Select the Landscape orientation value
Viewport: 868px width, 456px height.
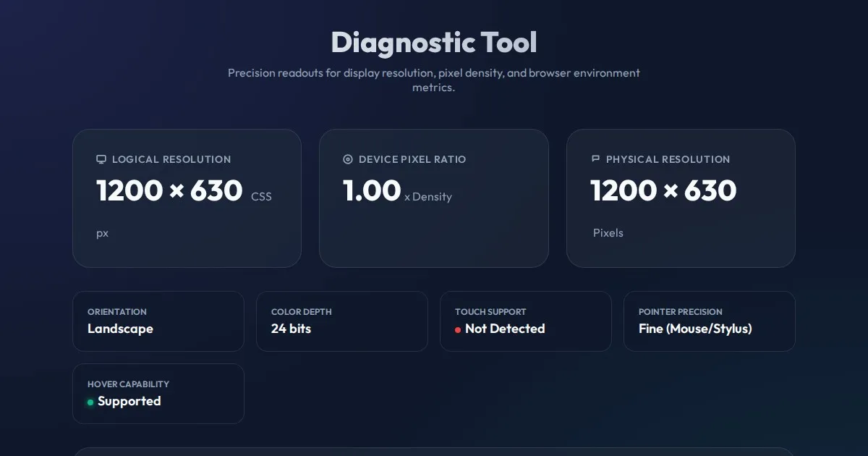click(120, 329)
